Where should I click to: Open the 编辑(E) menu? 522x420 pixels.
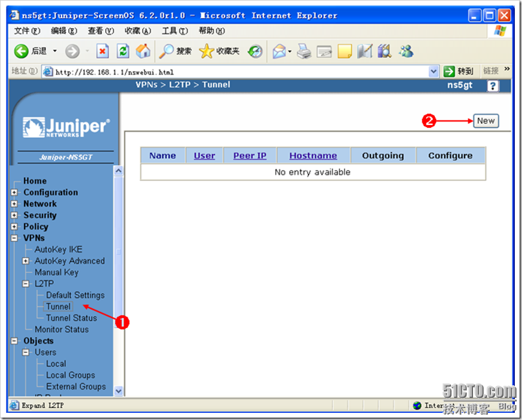(64, 31)
